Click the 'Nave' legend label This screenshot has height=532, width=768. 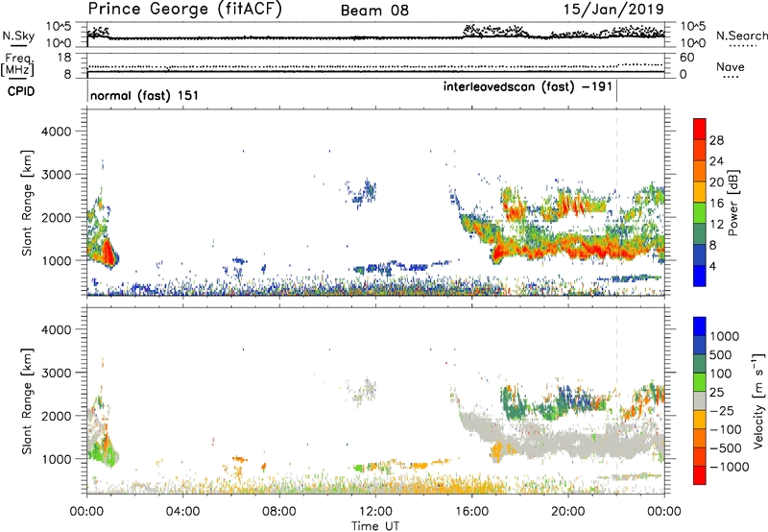point(731,67)
